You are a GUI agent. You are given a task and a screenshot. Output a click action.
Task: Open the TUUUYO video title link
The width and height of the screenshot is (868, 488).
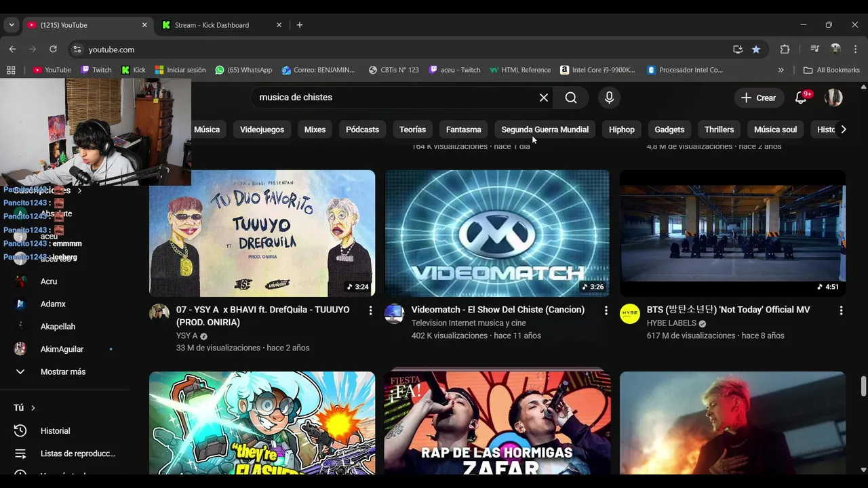coord(263,316)
